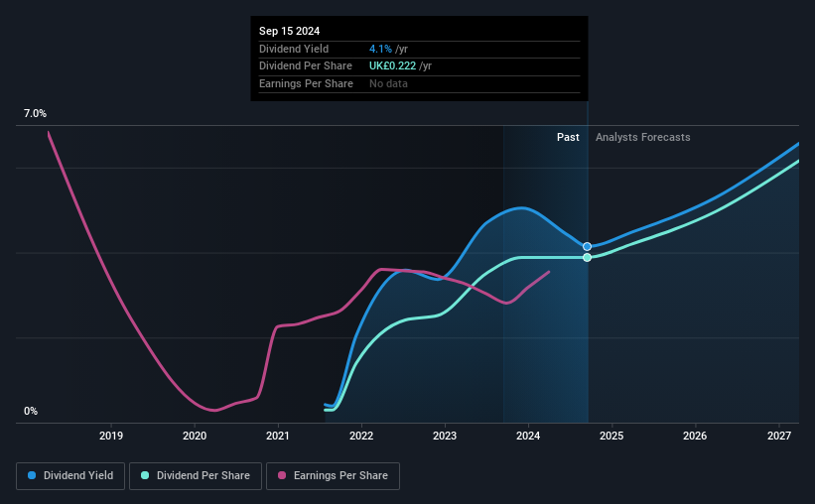This screenshot has width=815, height=504.
Task: Click the 'Sep 15 2024' tooltip date
Action: (x=290, y=31)
